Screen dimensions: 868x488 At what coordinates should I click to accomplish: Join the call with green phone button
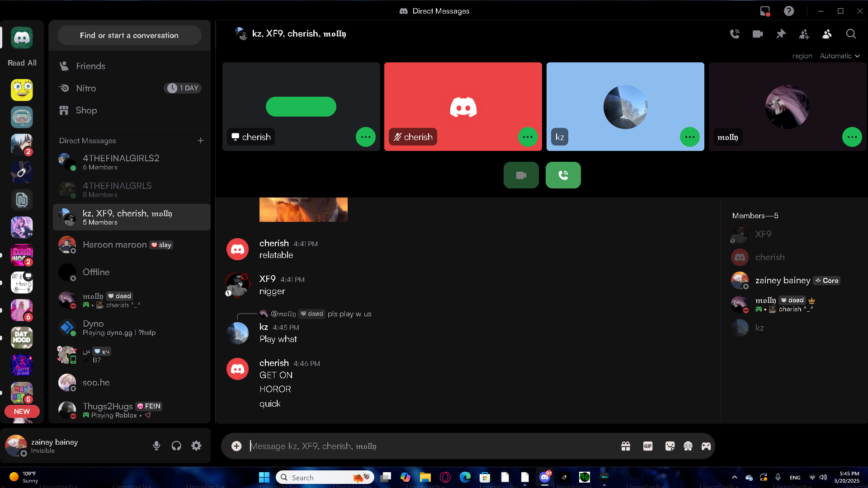(563, 175)
